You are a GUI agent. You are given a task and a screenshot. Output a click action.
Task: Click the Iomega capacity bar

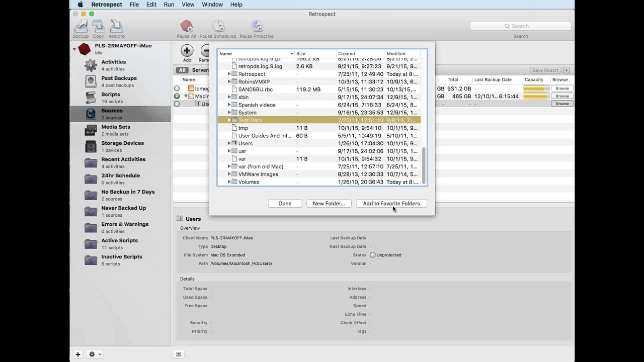coord(536,88)
